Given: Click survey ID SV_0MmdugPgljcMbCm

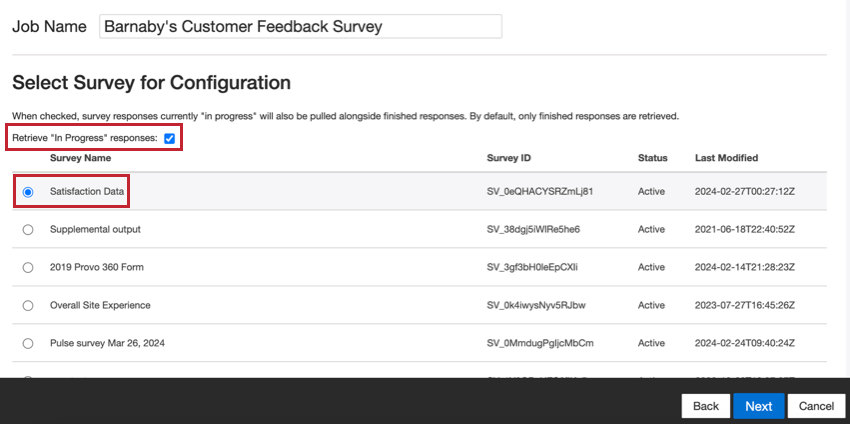Looking at the screenshot, I should [x=540, y=343].
